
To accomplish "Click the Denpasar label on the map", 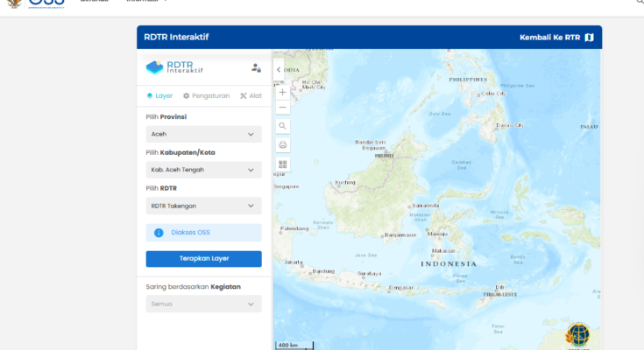I will (401, 288).
